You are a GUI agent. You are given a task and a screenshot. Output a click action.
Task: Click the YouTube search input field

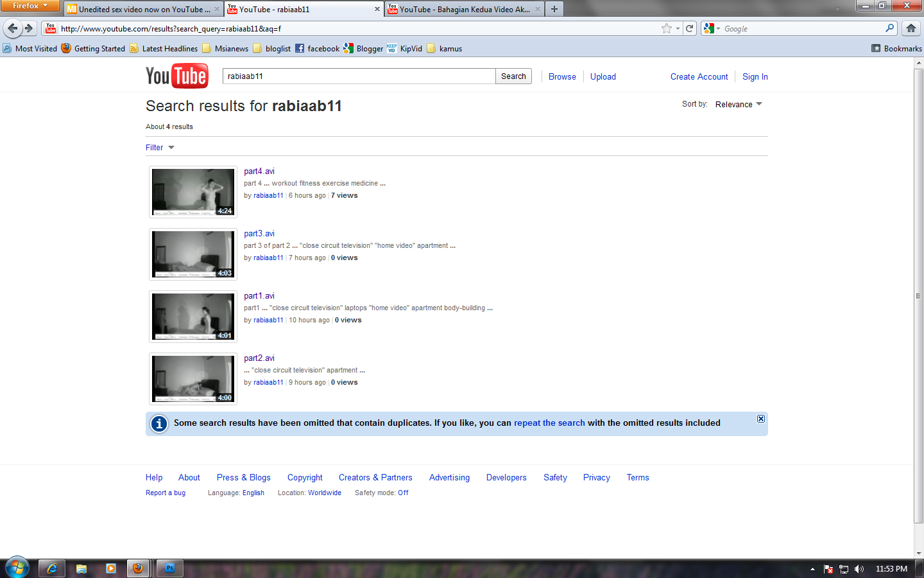[359, 76]
